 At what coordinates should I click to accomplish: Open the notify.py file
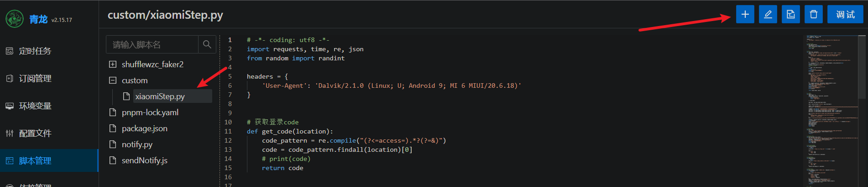point(137,144)
